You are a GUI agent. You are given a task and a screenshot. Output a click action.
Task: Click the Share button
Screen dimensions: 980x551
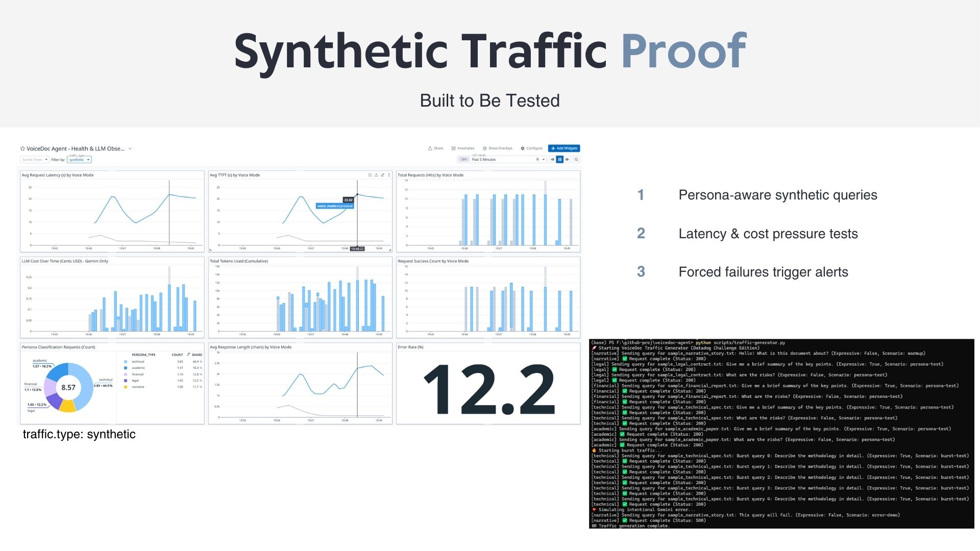435,148
